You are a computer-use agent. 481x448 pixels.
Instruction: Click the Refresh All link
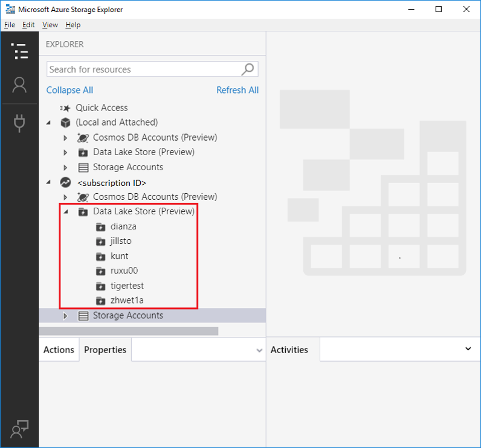tap(237, 90)
